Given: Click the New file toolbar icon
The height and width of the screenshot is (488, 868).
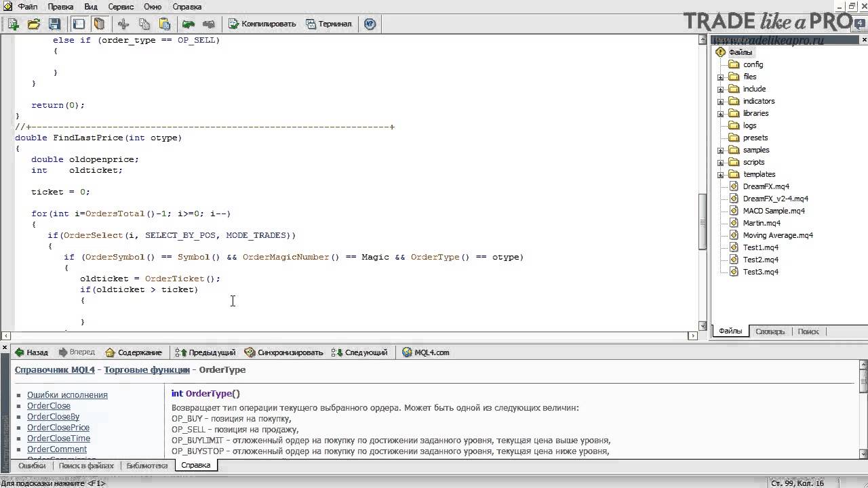Looking at the screenshot, I should point(13,24).
